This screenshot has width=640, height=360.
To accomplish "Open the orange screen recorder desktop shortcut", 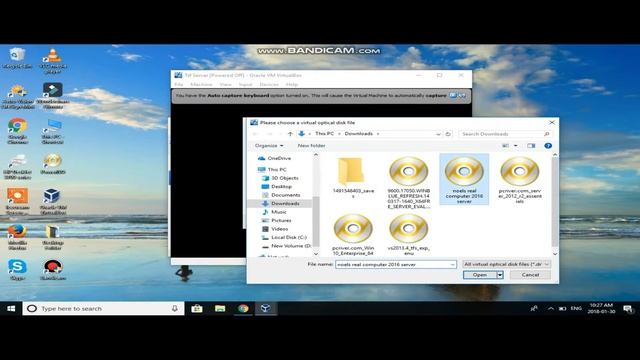I will coord(17,201).
